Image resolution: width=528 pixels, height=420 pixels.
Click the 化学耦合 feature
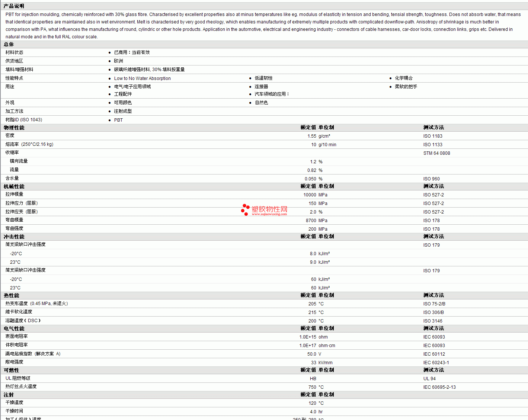click(404, 78)
